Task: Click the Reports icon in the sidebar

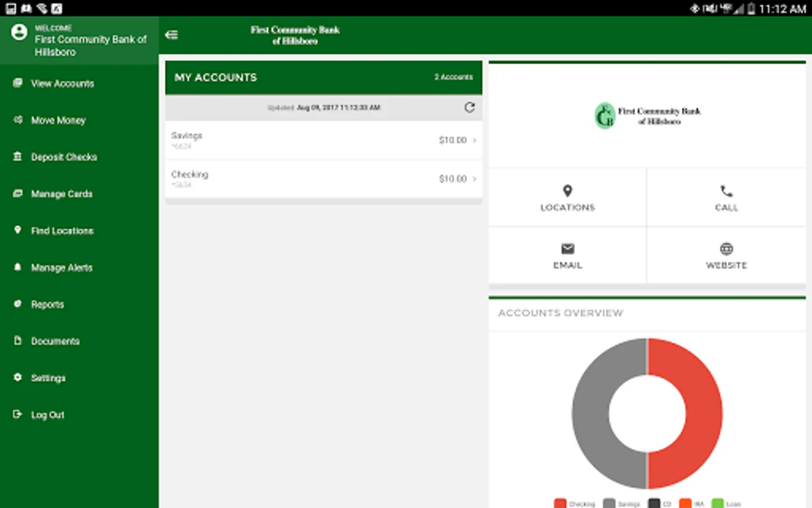Action: (17, 304)
